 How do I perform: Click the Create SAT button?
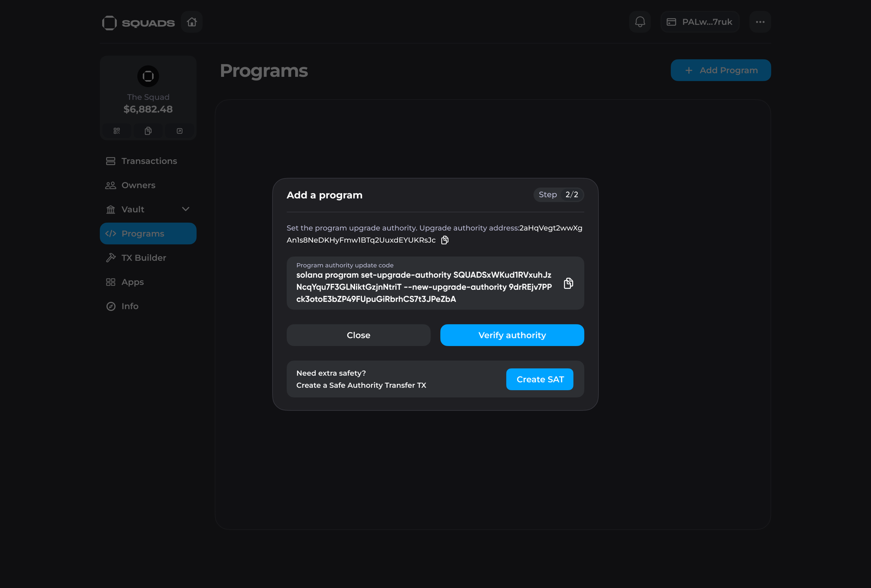point(539,379)
